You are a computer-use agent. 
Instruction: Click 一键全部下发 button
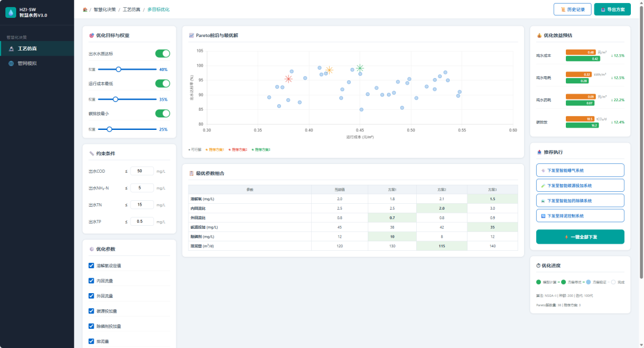pyautogui.click(x=580, y=237)
